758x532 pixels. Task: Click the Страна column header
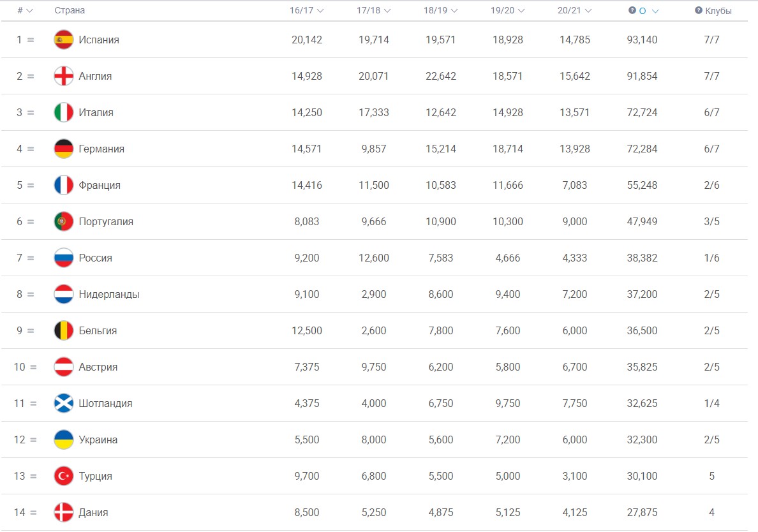(70, 10)
